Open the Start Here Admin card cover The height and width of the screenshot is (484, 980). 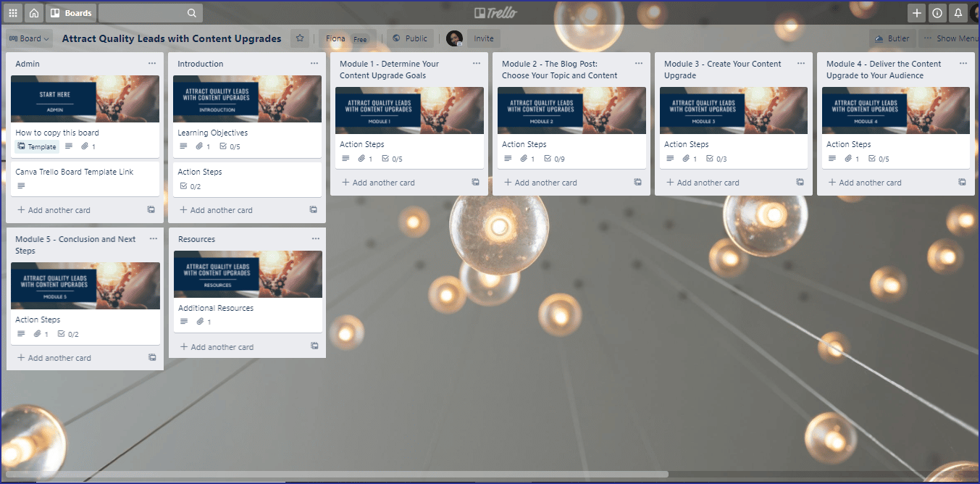coord(85,99)
